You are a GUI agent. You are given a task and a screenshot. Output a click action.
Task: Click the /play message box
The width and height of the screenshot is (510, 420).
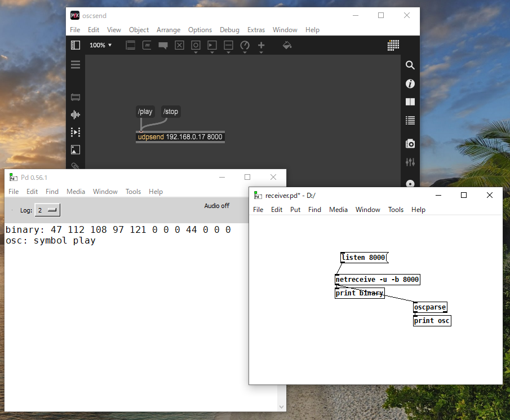pos(145,111)
